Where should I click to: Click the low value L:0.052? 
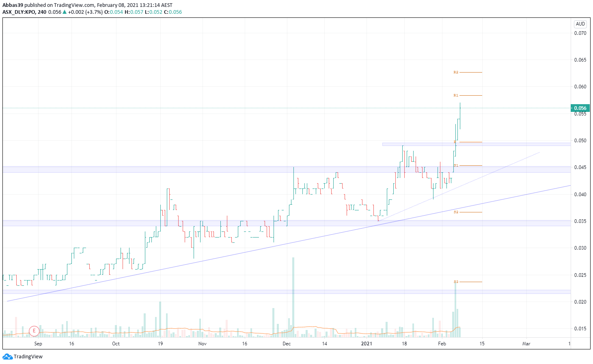[153, 12]
